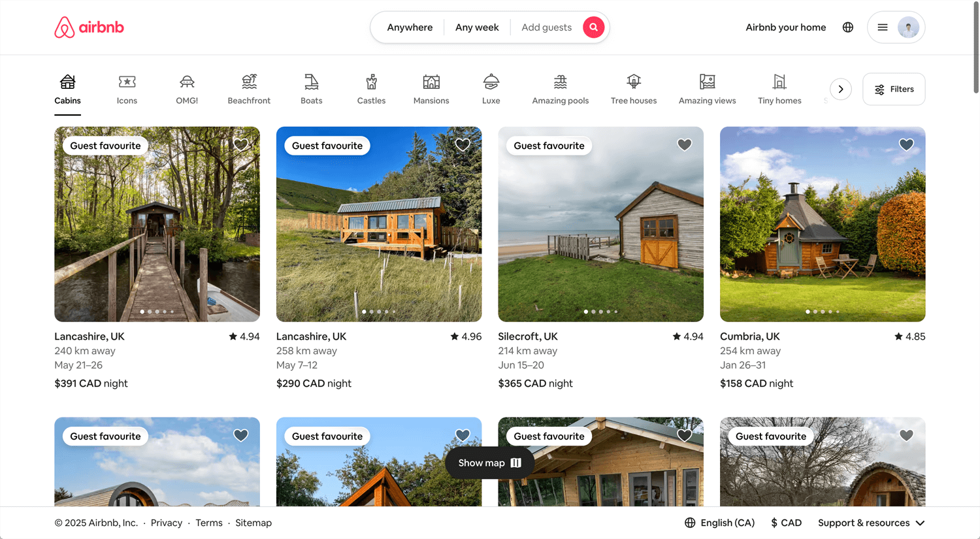Viewport: 980px width, 539px height.
Task: Select the Amazing views category icon
Action: coord(708,82)
